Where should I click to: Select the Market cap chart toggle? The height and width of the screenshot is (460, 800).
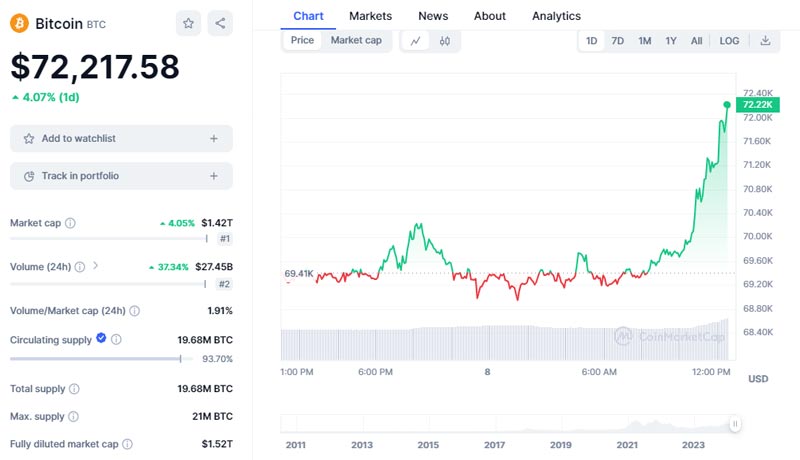coord(356,40)
